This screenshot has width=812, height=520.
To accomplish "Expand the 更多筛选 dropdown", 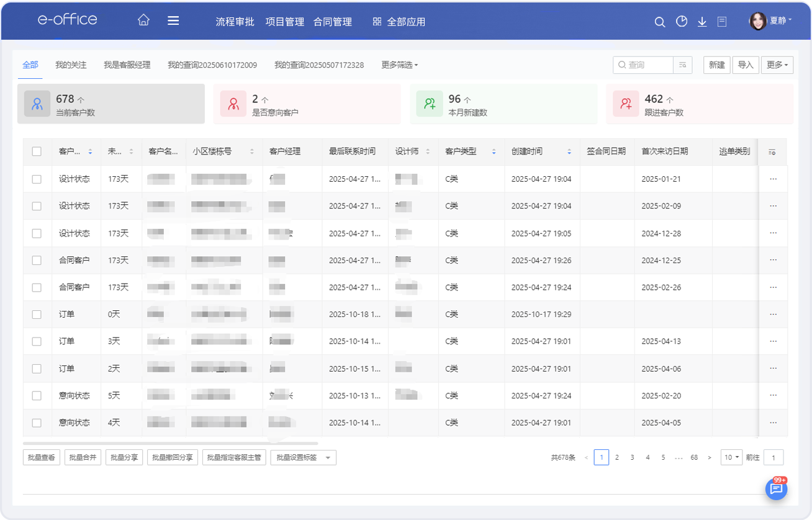I will tap(399, 65).
